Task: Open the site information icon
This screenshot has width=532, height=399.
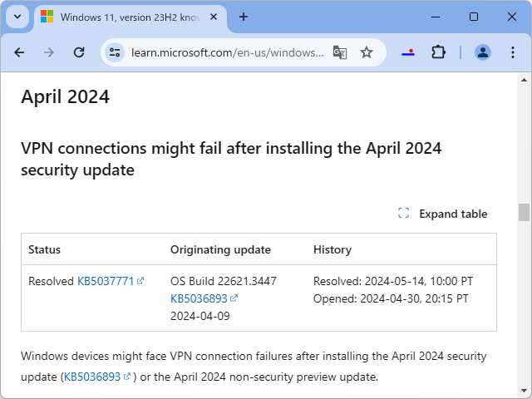Action: click(x=116, y=52)
